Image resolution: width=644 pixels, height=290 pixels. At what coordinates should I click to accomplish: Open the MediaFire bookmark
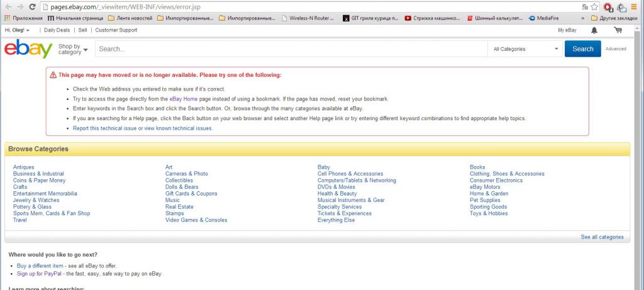[x=544, y=18]
